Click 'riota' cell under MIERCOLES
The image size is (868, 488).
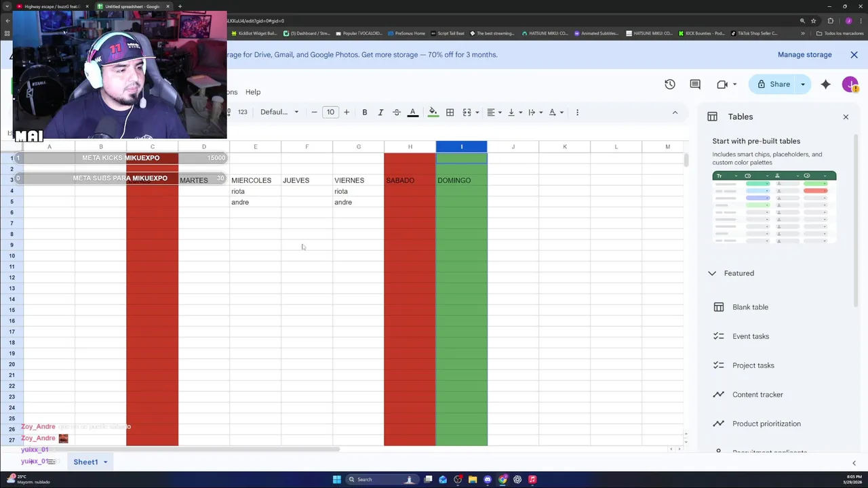(256, 191)
